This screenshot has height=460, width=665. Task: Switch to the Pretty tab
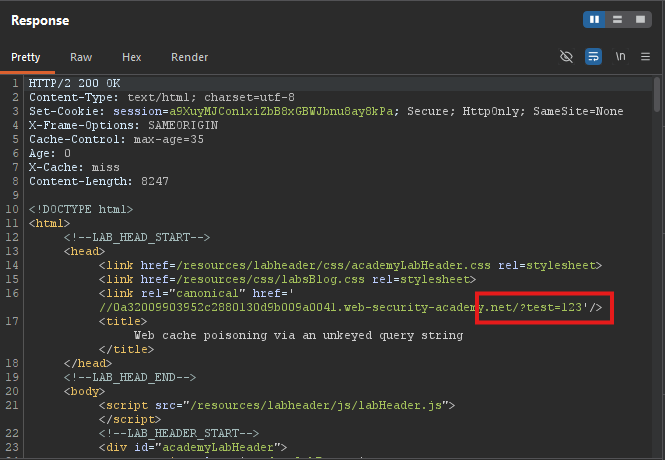[x=25, y=57]
